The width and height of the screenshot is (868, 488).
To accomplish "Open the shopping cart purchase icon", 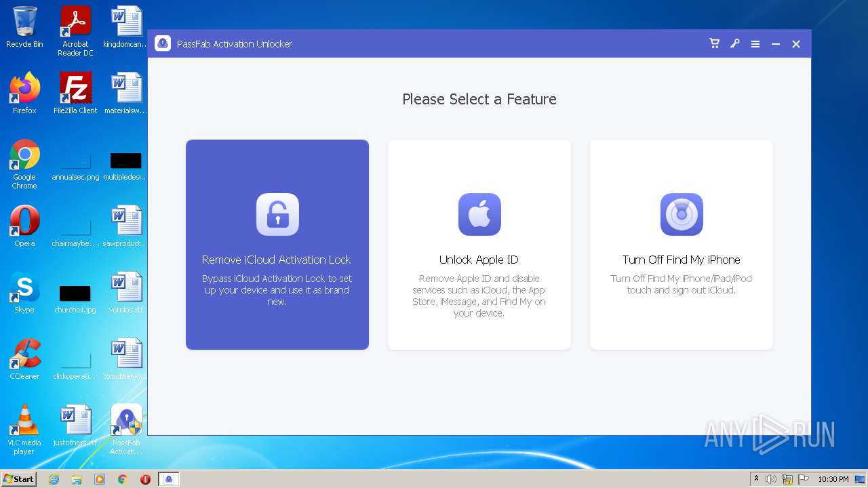I will pyautogui.click(x=714, y=43).
